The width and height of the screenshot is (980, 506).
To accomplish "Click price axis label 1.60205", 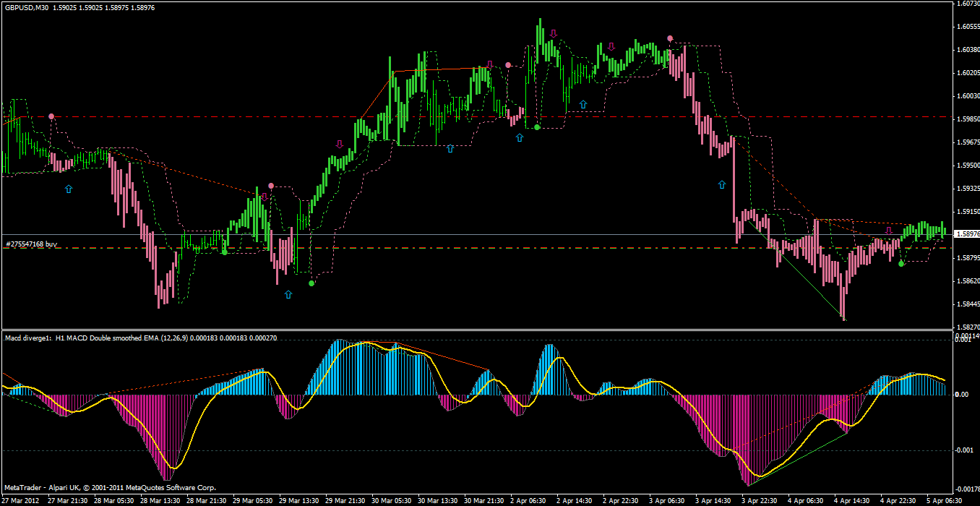I will 968,73.
